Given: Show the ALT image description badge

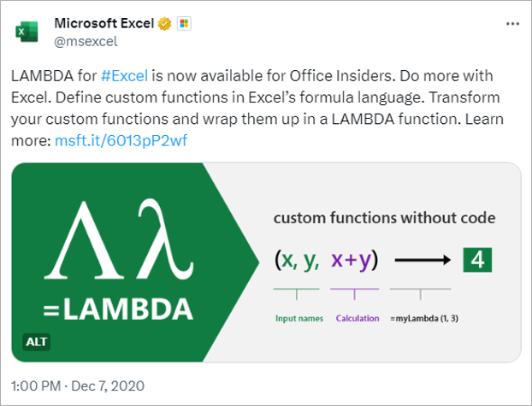Looking at the screenshot, I should [36, 342].
